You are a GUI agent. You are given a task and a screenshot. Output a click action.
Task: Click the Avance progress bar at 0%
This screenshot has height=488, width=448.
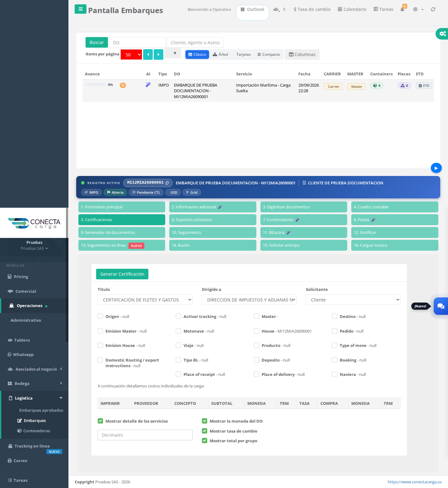[96, 85]
